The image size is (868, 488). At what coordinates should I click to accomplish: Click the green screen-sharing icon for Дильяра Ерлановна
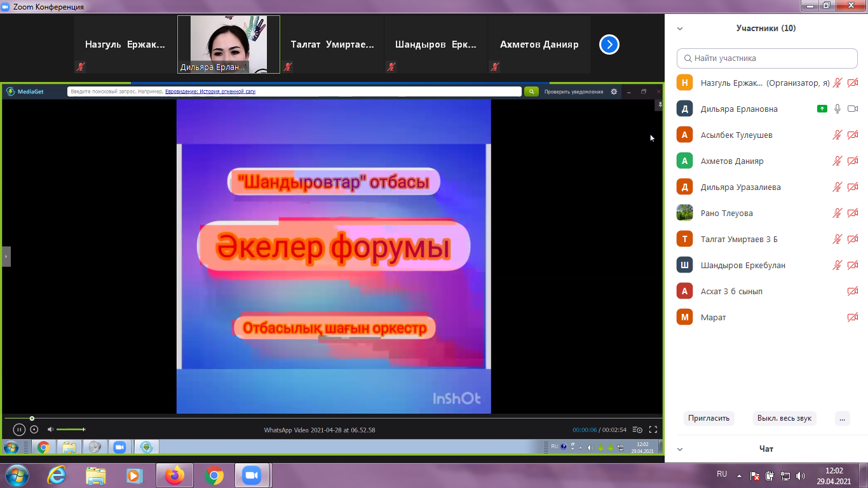(x=822, y=109)
